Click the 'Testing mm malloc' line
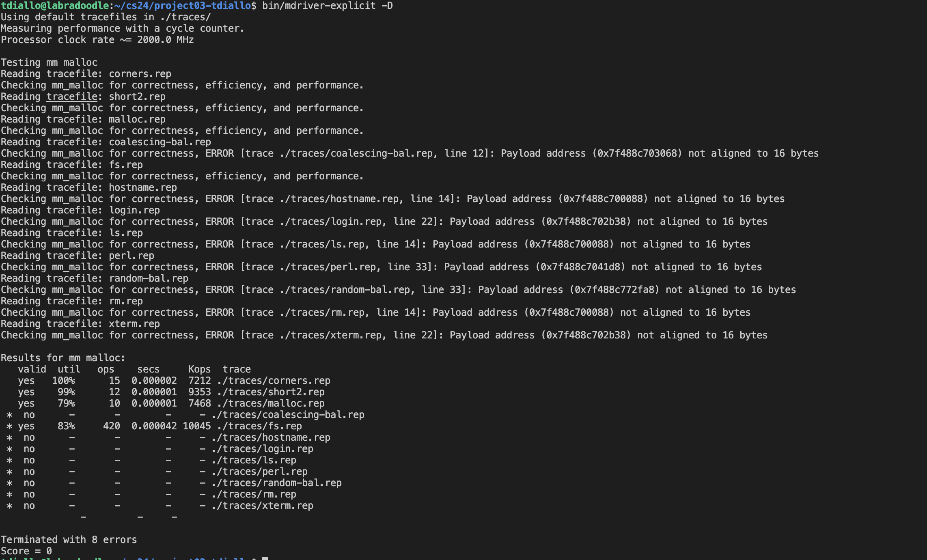The width and height of the screenshot is (927, 560). [x=49, y=62]
